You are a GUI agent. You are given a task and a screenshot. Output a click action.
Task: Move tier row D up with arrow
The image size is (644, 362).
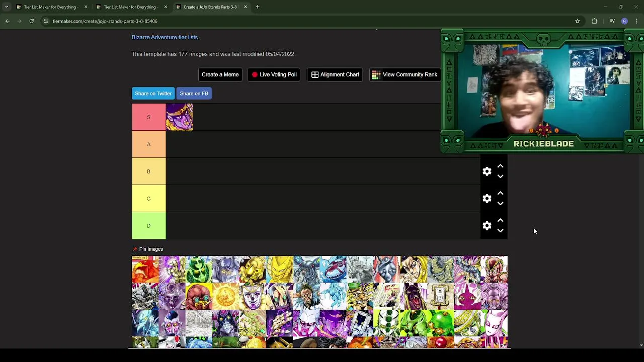click(x=500, y=221)
